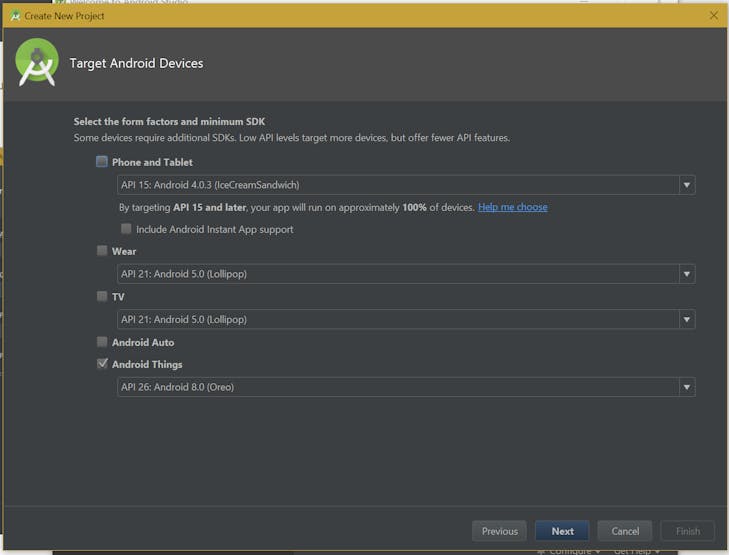Check Include Android Instant App support
Viewport: 729px width, 555px height.
127,229
